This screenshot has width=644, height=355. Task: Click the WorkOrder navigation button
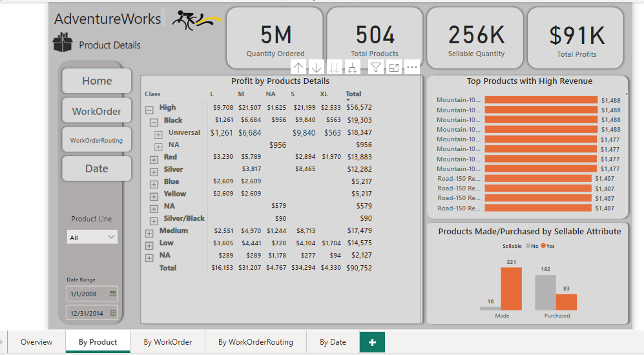pos(97,111)
